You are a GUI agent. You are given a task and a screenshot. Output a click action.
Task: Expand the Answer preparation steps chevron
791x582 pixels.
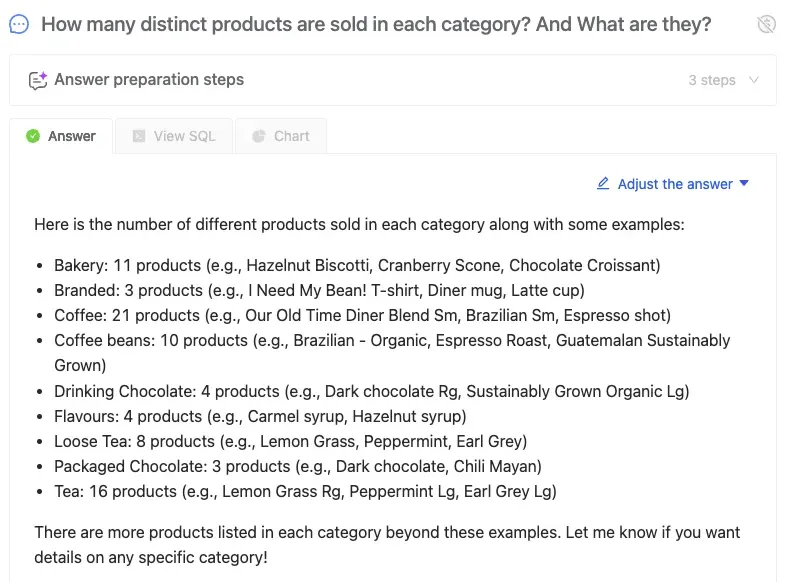754,80
